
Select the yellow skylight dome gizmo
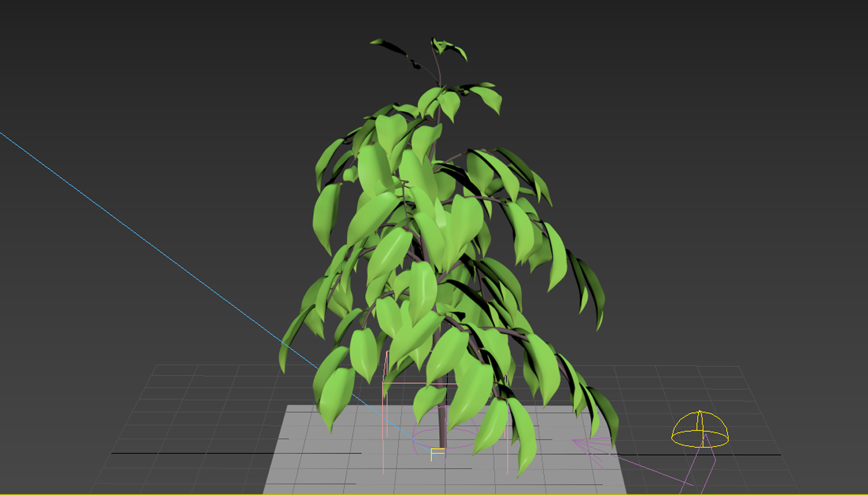pos(700,429)
